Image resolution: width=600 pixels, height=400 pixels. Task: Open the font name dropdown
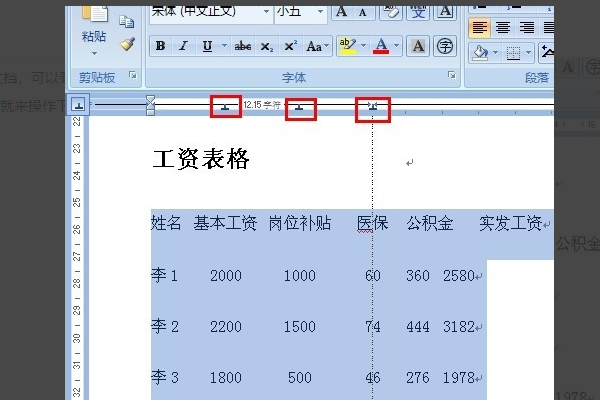pyautogui.click(x=266, y=12)
